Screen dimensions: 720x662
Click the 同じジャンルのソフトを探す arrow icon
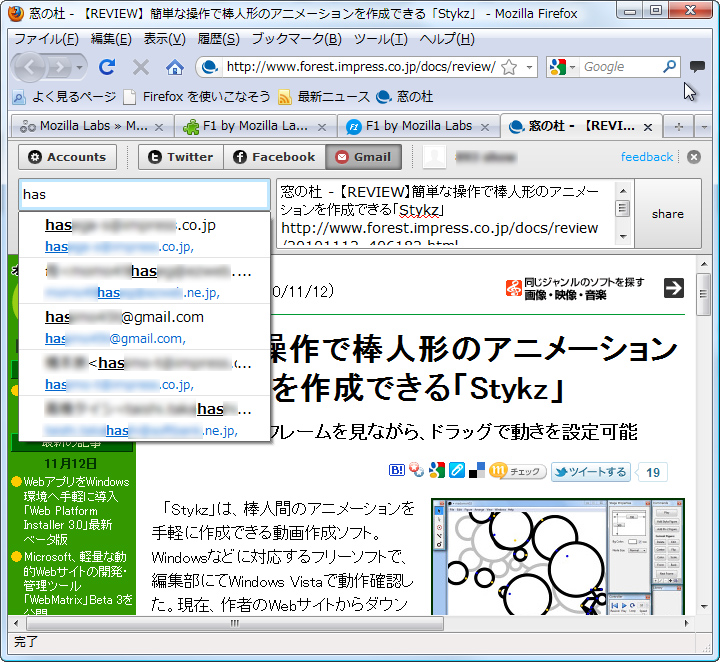pyautogui.click(x=674, y=288)
